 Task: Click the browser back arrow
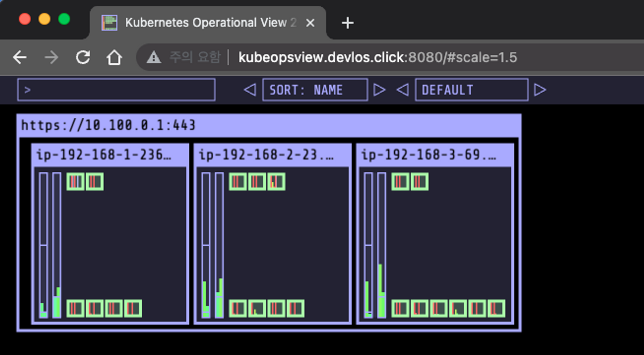(x=20, y=58)
